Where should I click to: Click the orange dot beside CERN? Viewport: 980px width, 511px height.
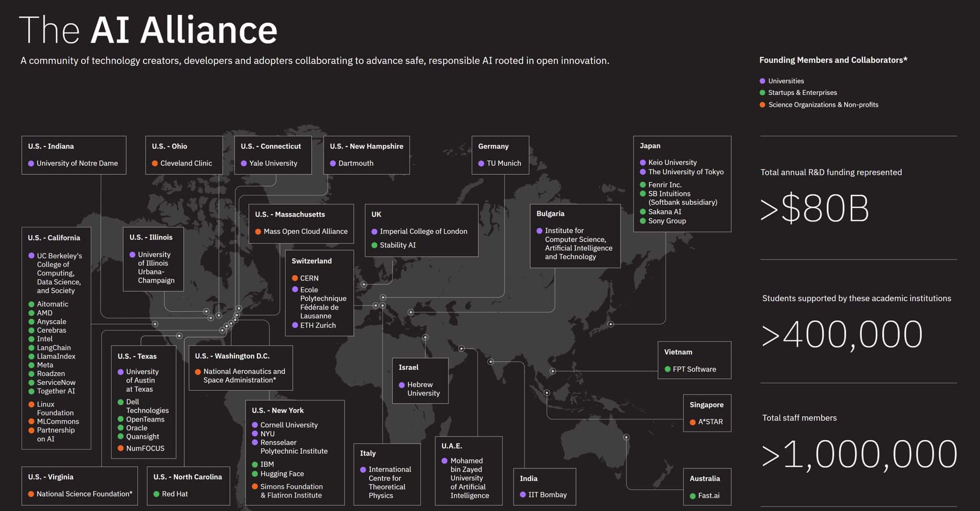295,278
